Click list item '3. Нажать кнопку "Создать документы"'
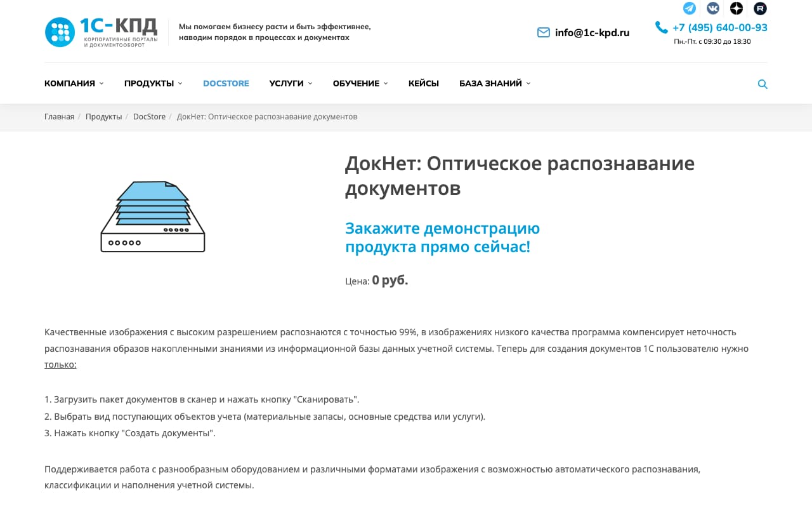Screen dimensions: 812x508 130,433
